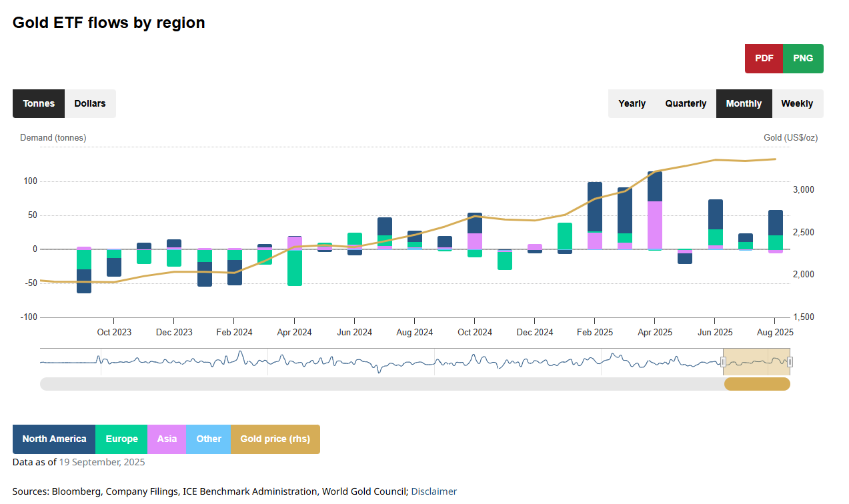Click the gold horizontal scrollbar thumb
The image size is (849, 504).
(757, 384)
